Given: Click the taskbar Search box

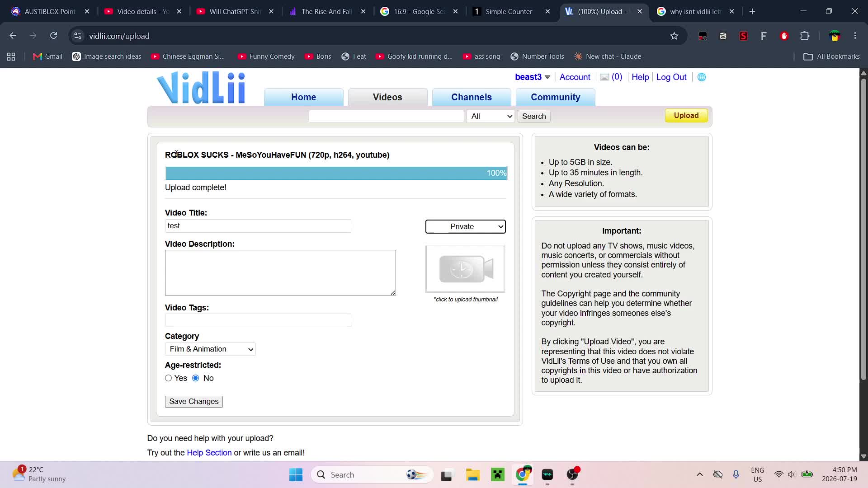Looking at the screenshot, I should [x=372, y=474].
